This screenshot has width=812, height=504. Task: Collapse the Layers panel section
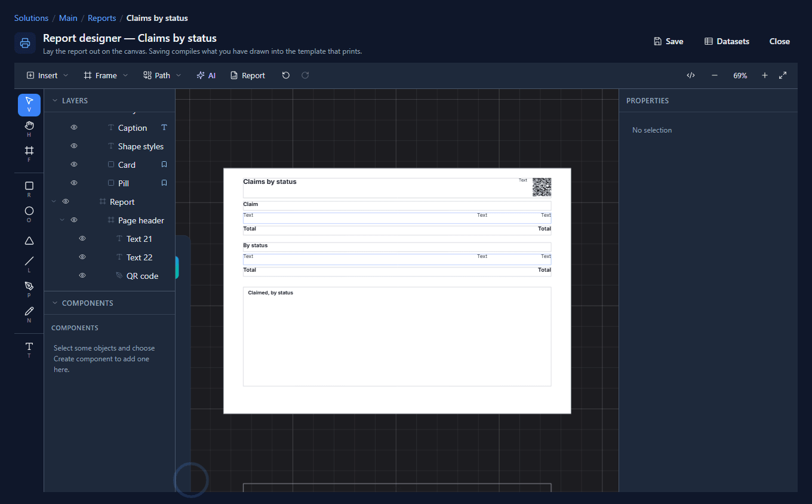coord(55,101)
